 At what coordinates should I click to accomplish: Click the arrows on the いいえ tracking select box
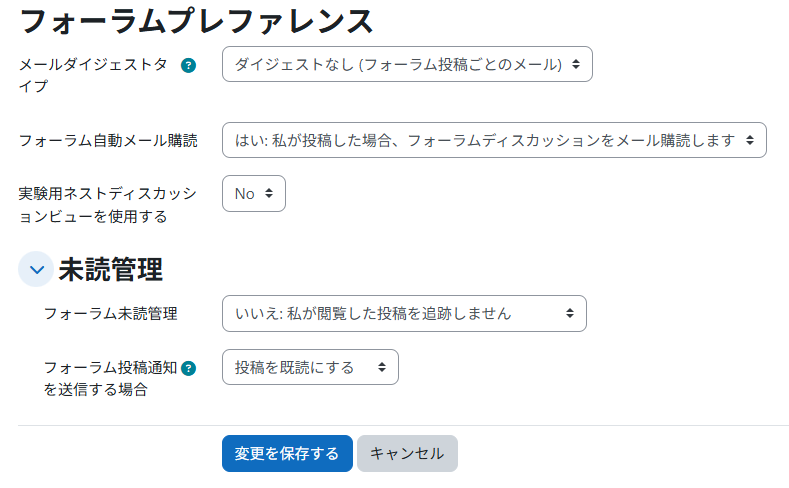coord(569,313)
